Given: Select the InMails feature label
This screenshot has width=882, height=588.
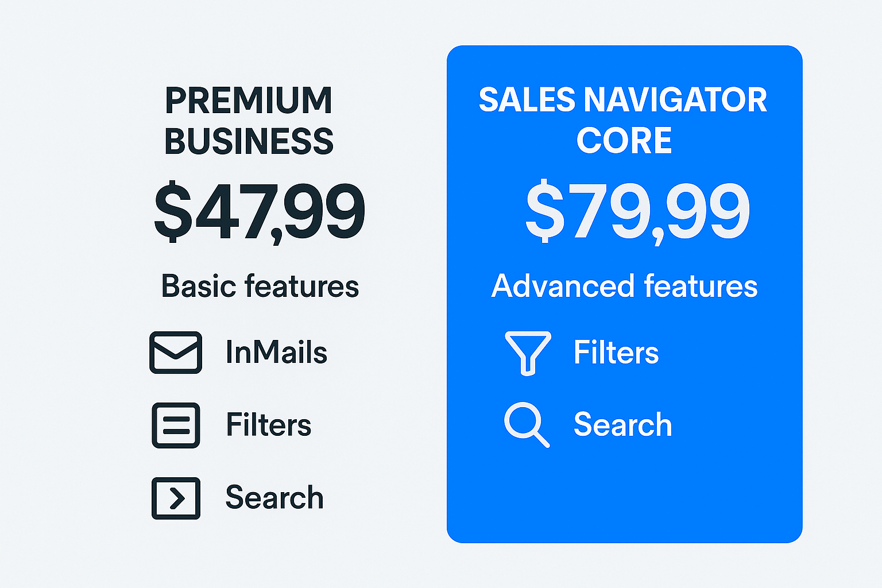Looking at the screenshot, I should (276, 352).
